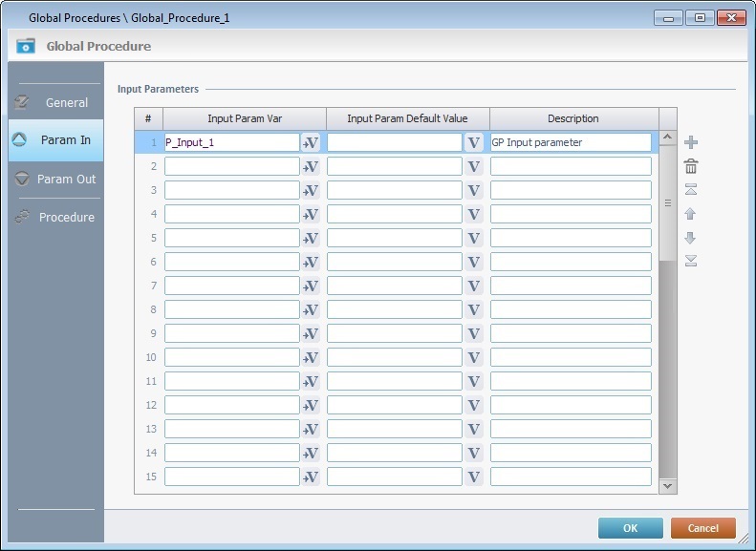Click the variable assign icon in row 5

click(x=311, y=238)
